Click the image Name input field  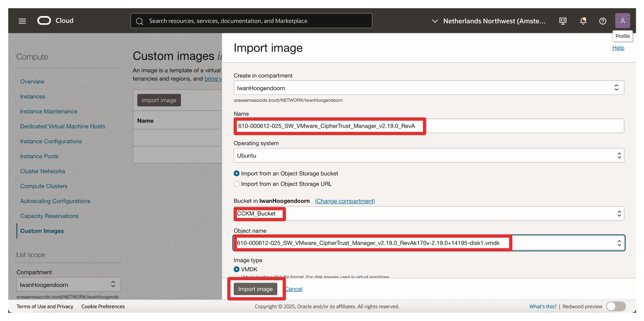[x=428, y=126]
